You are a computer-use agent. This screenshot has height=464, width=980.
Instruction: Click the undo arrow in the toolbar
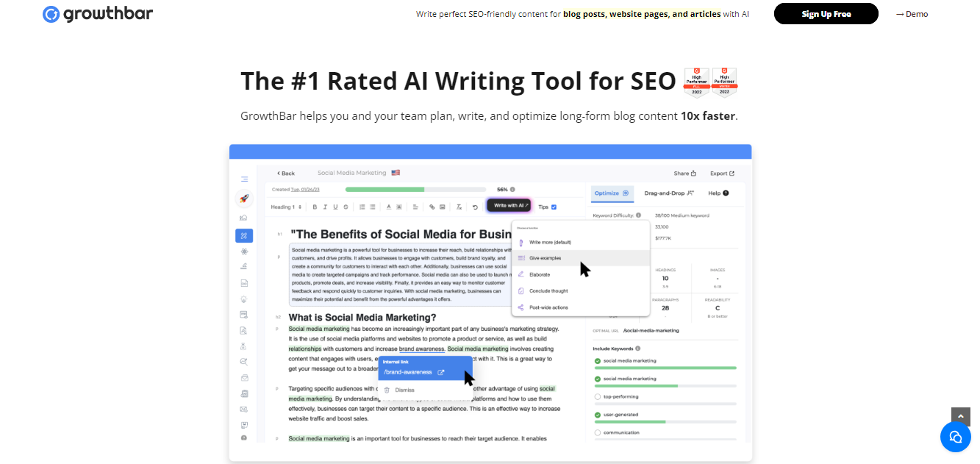(475, 207)
